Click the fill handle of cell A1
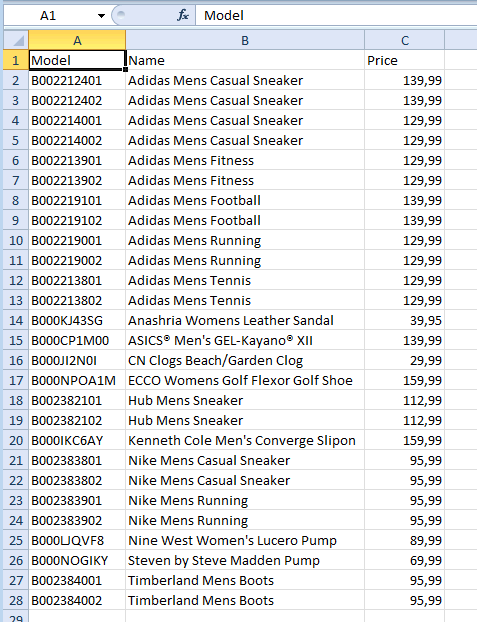This screenshot has height=622, width=477. [x=125, y=69]
